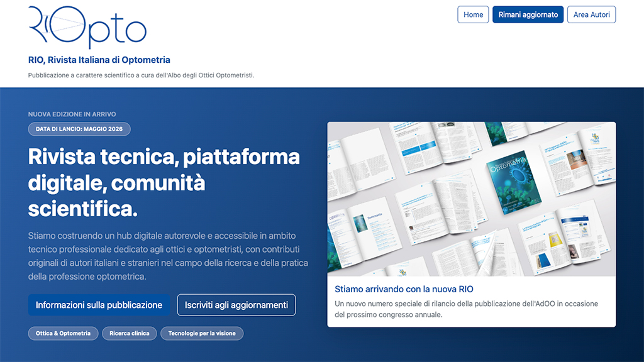Image resolution: width=644 pixels, height=362 pixels.
Task: Select the Ottica & Optometria tag
Action: (x=63, y=333)
